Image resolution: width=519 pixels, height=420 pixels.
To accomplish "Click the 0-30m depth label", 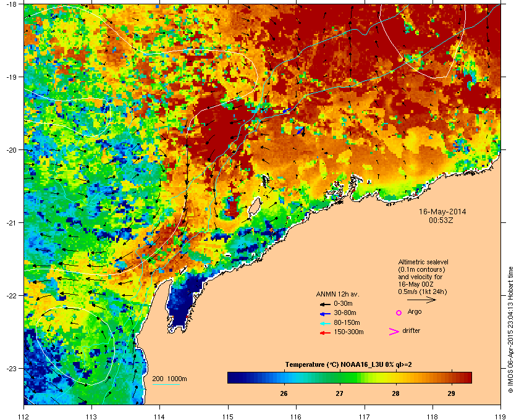I will [343, 303].
